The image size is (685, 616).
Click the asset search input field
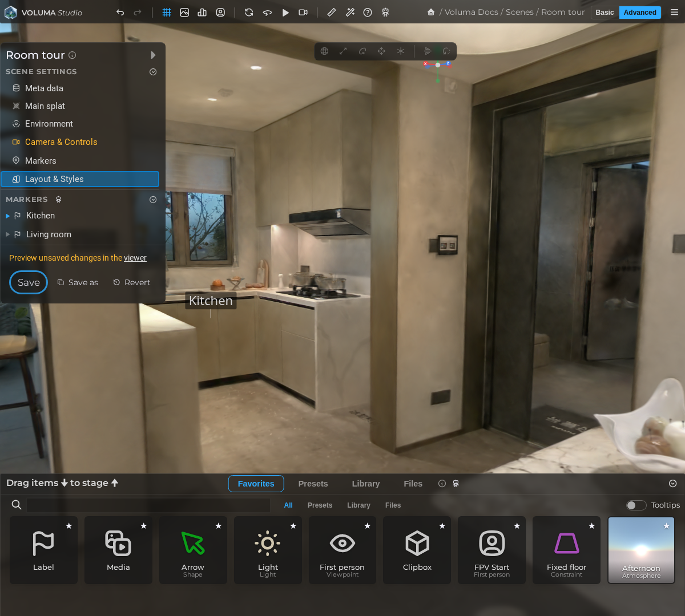148,505
